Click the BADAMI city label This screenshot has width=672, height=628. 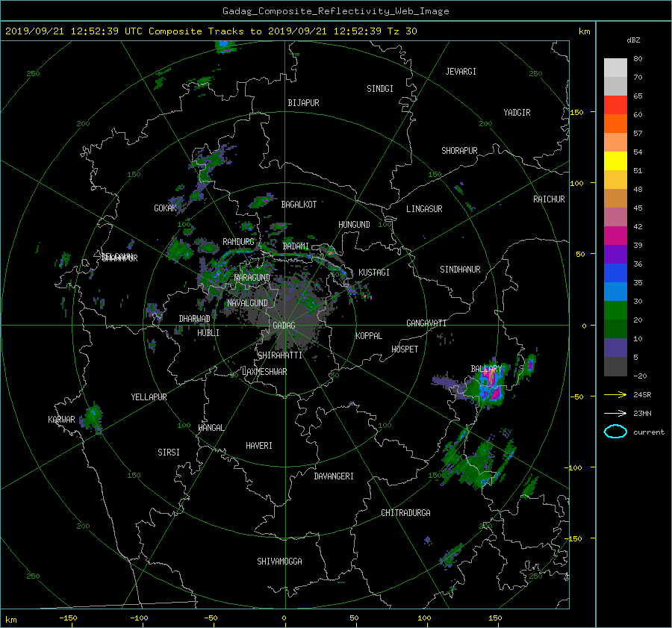296,246
